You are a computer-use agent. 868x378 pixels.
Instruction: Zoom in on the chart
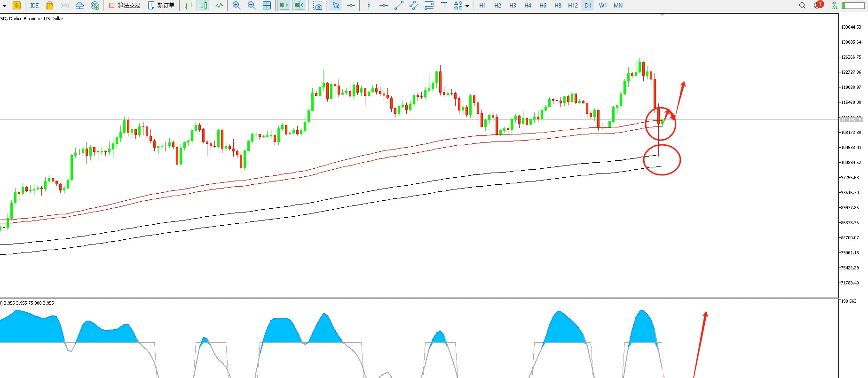[237, 6]
